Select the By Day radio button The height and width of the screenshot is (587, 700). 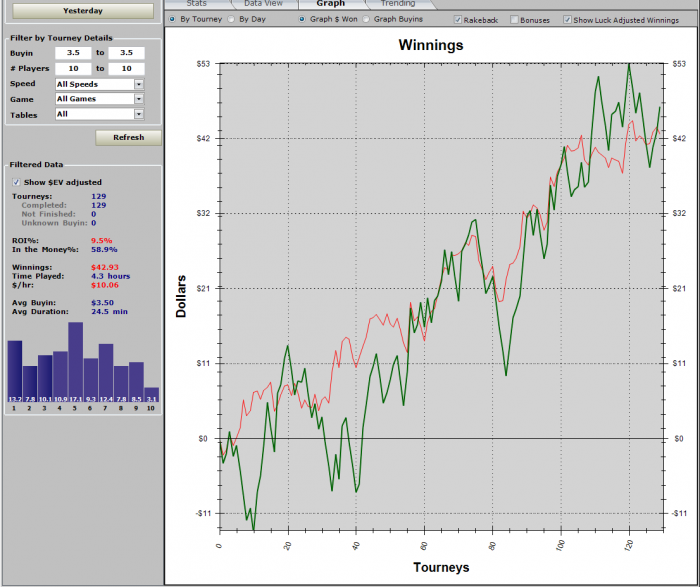pos(231,19)
